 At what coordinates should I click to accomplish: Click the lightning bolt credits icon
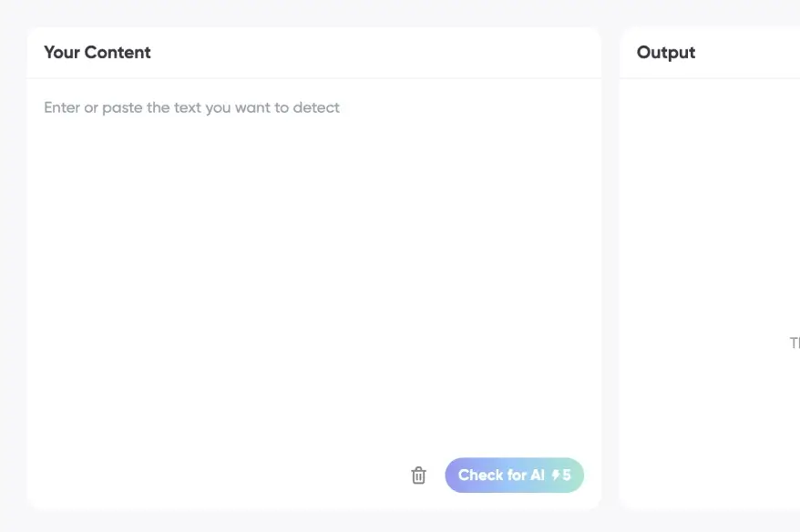coord(556,476)
